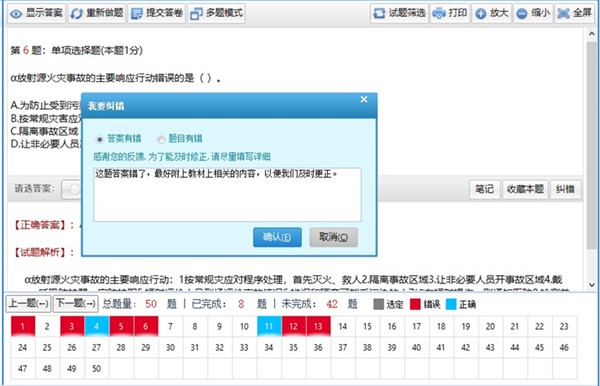Click the 【试题解析】 label
This screenshot has height=386, width=600.
[39, 252]
